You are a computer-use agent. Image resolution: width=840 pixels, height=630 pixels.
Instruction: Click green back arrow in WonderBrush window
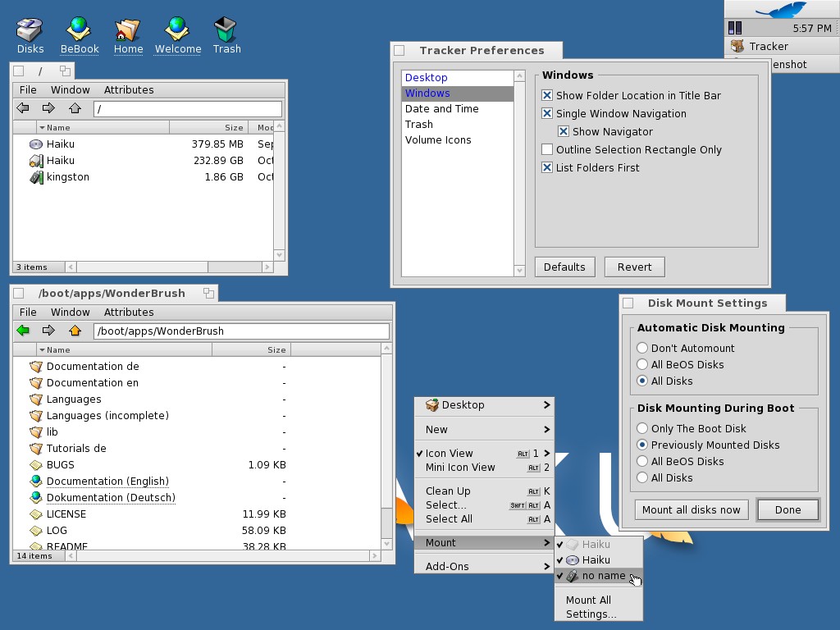pyautogui.click(x=23, y=331)
